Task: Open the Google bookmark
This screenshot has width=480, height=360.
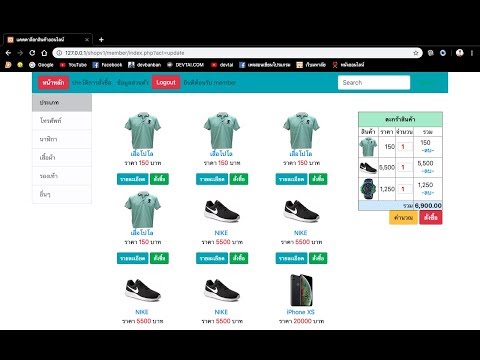Action: [41, 65]
